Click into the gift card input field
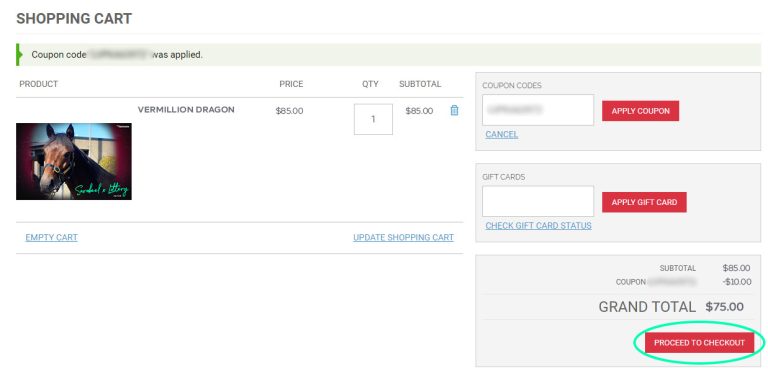768x374 pixels. [538, 201]
